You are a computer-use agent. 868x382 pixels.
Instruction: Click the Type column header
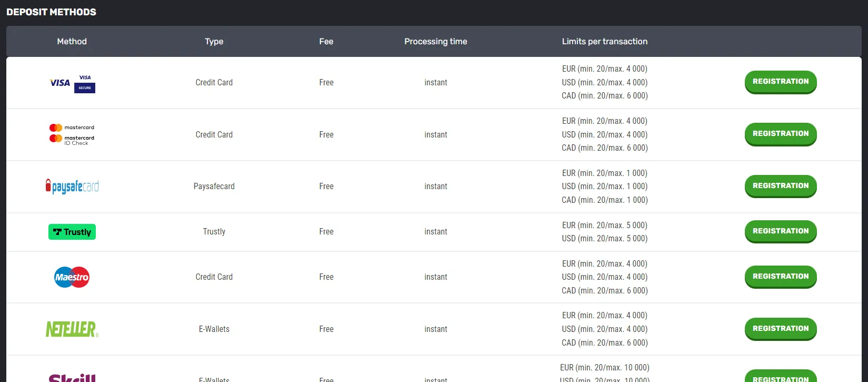click(x=214, y=42)
